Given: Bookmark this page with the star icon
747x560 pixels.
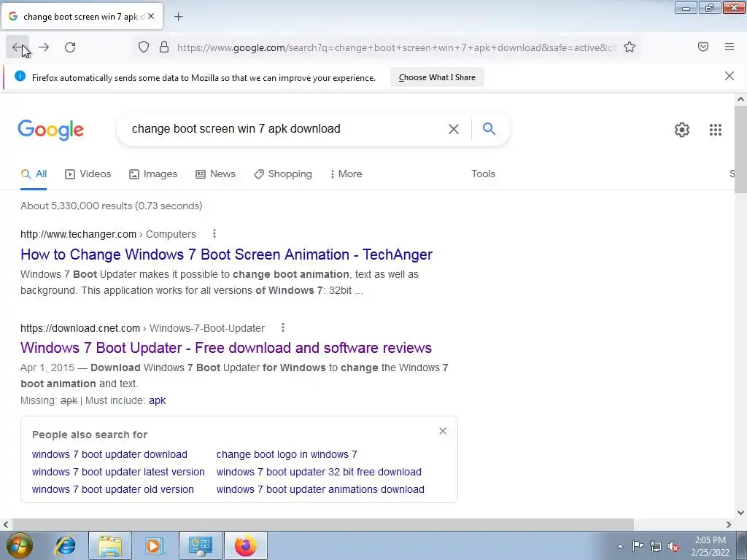Looking at the screenshot, I should 630,47.
